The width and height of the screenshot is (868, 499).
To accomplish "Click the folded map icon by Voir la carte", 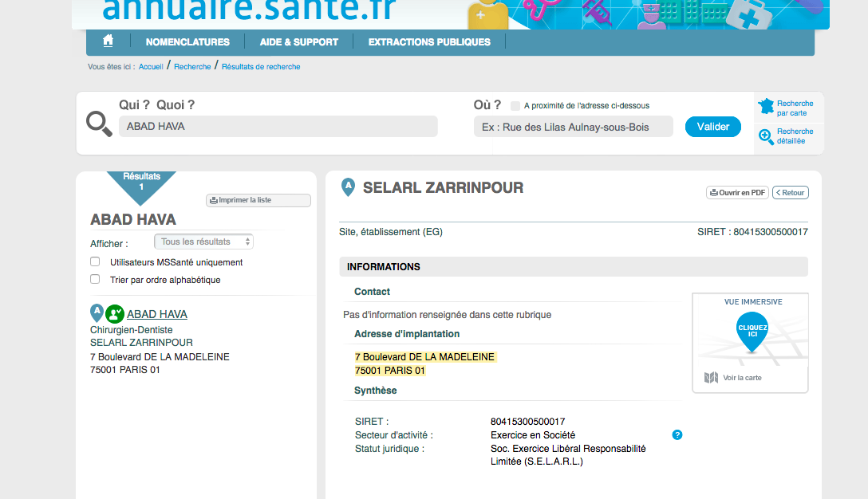I will click(x=711, y=377).
